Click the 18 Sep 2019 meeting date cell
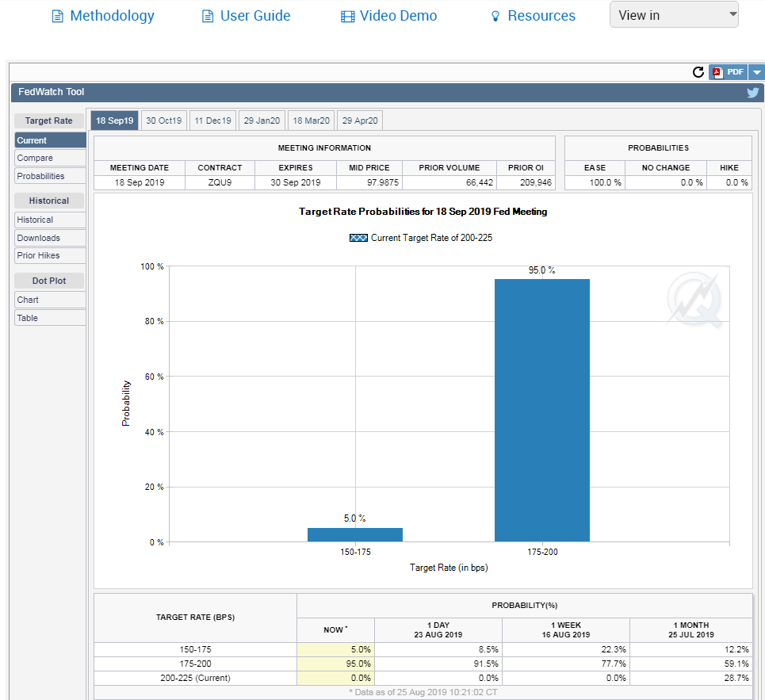The width and height of the screenshot is (765, 700). 140,182
